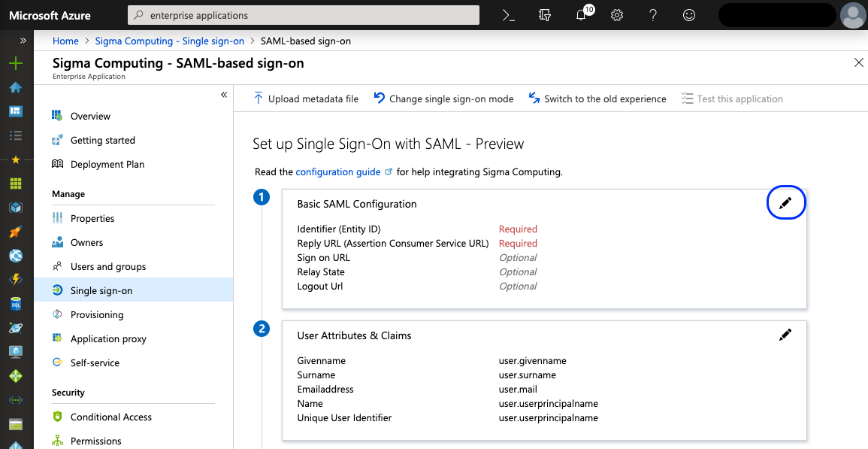Screen dimensions: 868x449
Task: Click the Microsoft Azure logo text
Action: click(50, 16)
